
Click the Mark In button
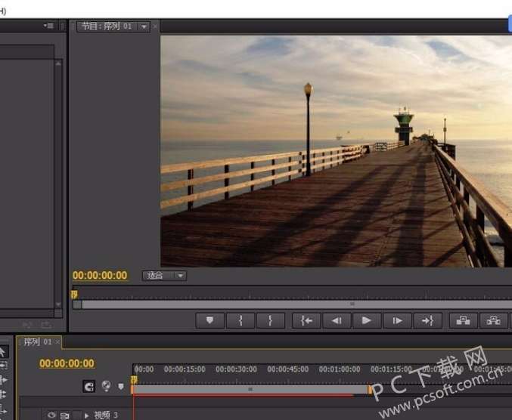240,320
